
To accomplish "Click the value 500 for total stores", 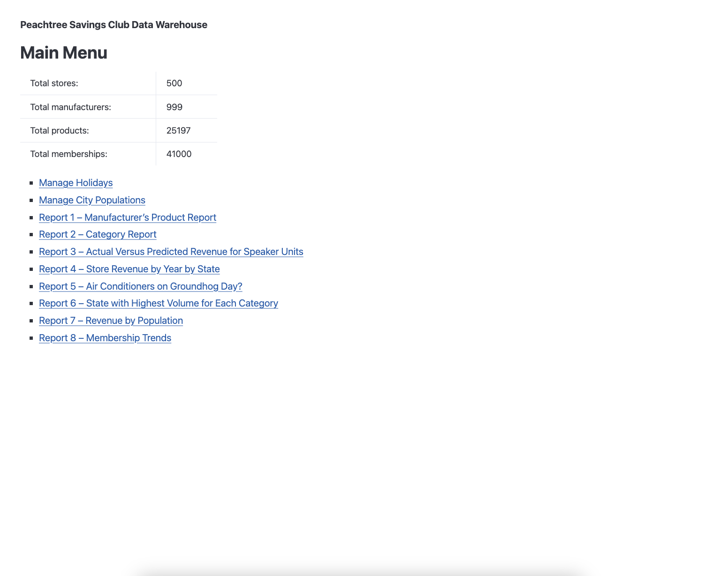I will pos(174,83).
